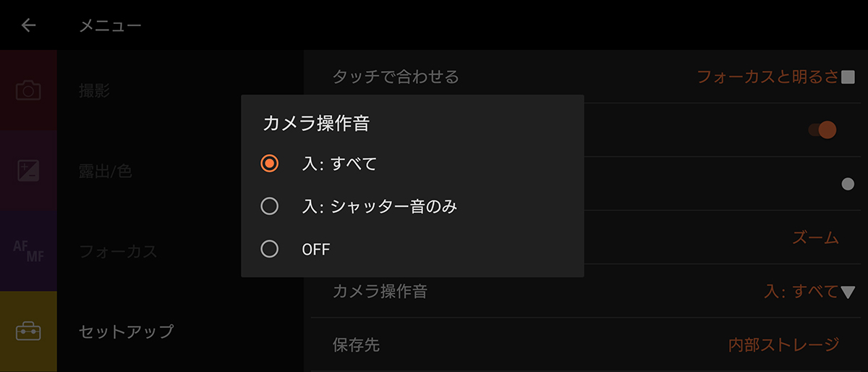Select the OFF radio button
The height and width of the screenshot is (372, 868).
coord(269,250)
